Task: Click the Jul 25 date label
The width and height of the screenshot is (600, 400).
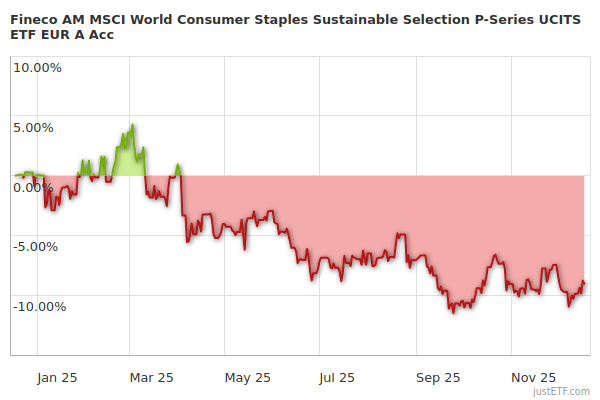Action: click(337, 378)
